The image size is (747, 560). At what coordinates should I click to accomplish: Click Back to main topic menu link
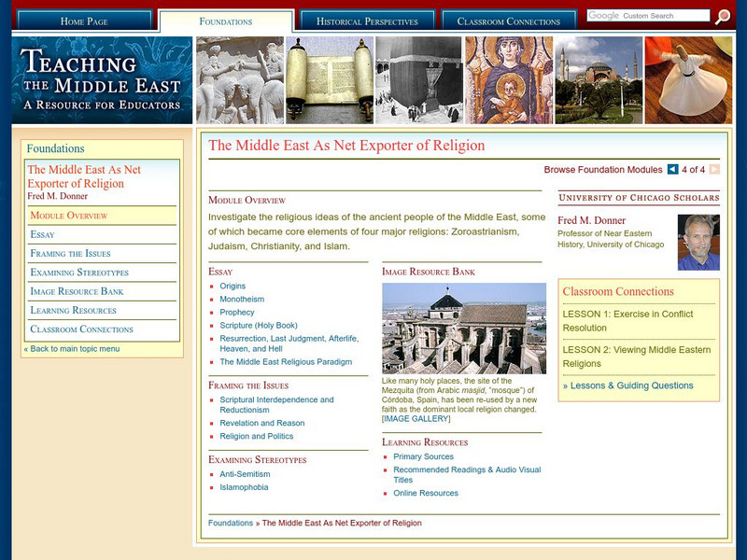coord(72,348)
